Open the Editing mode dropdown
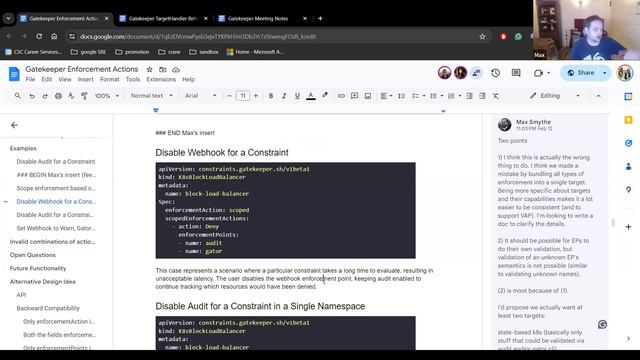The image size is (640, 360). coord(554,96)
